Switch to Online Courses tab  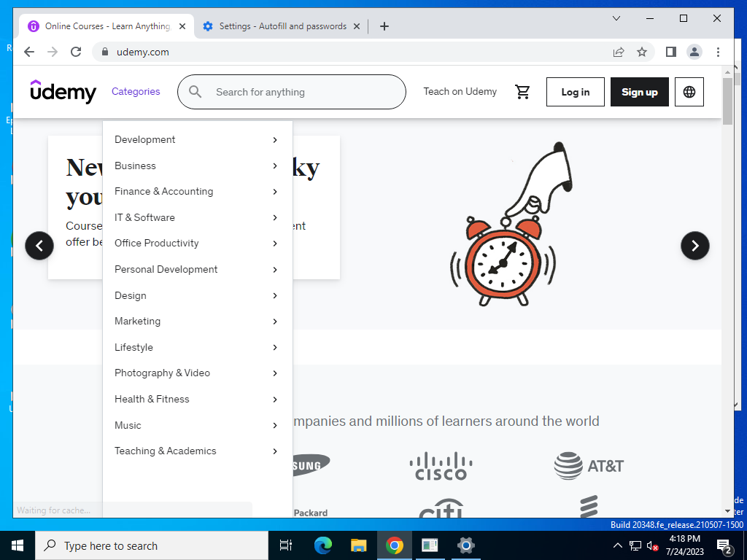[107, 26]
